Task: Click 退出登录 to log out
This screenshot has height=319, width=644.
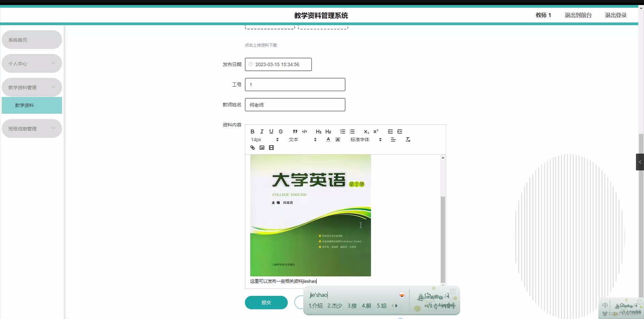Action: point(616,15)
